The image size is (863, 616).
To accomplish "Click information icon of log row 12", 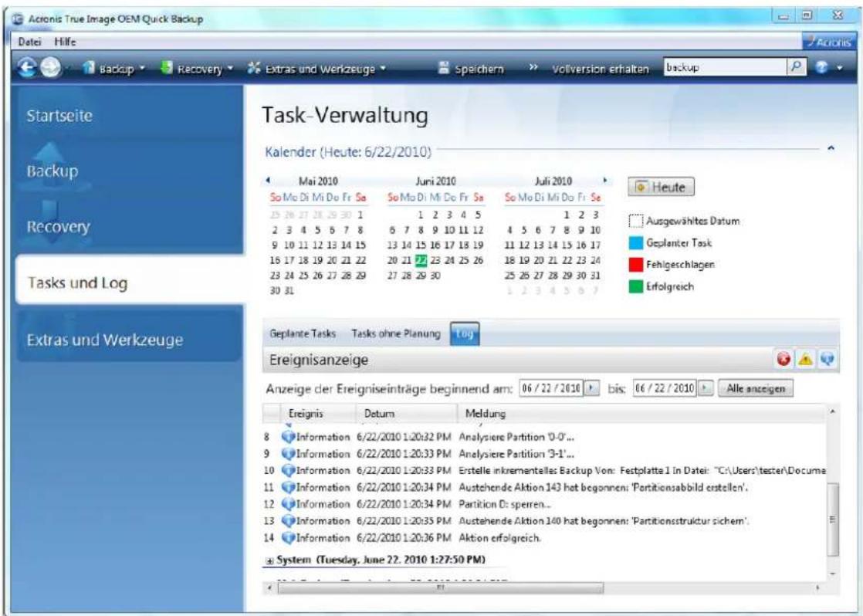I will pyautogui.click(x=289, y=504).
